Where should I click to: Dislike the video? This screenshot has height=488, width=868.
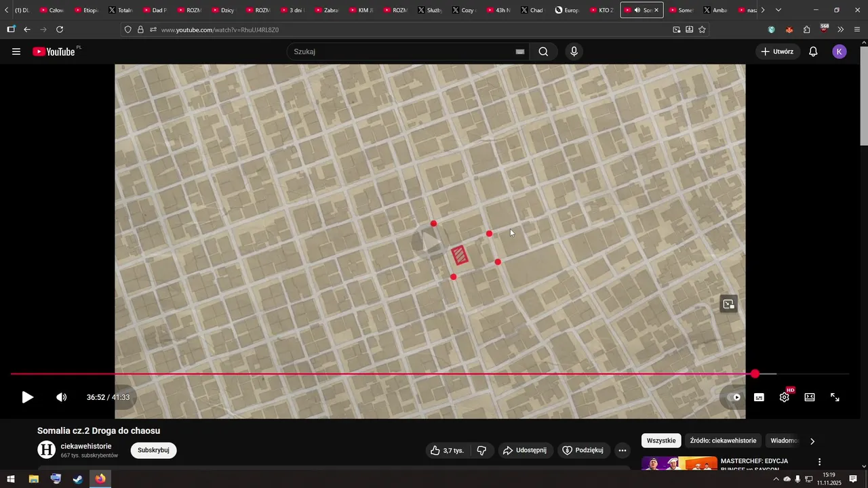pyautogui.click(x=482, y=450)
